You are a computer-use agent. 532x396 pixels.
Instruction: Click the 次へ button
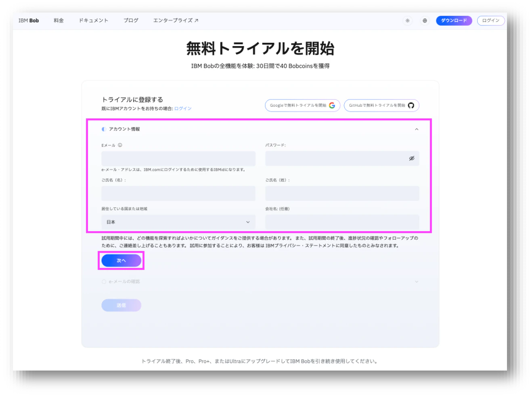click(x=121, y=261)
